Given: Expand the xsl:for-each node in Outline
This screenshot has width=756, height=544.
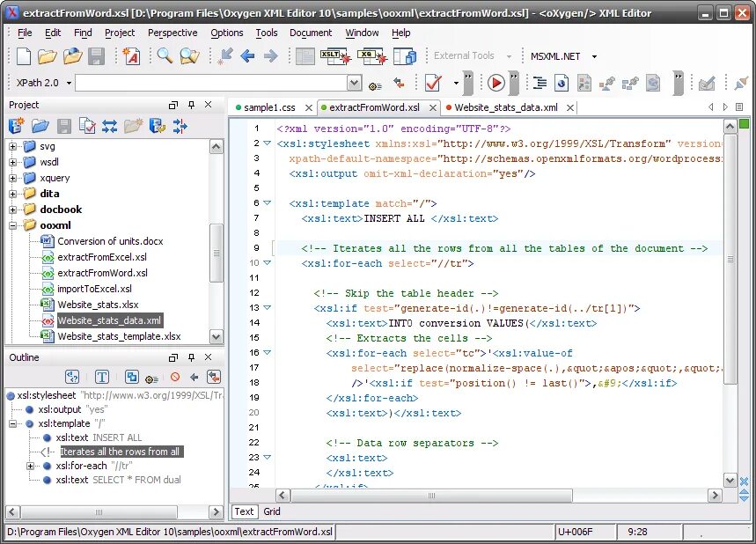Looking at the screenshot, I should [30, 466].
